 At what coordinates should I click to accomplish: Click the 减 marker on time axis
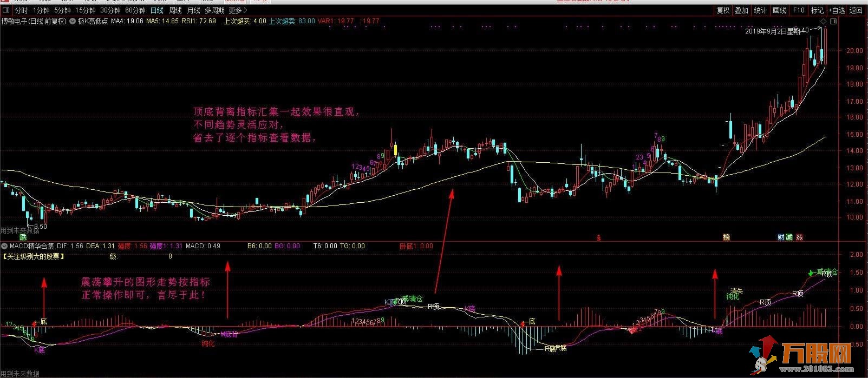789,237
